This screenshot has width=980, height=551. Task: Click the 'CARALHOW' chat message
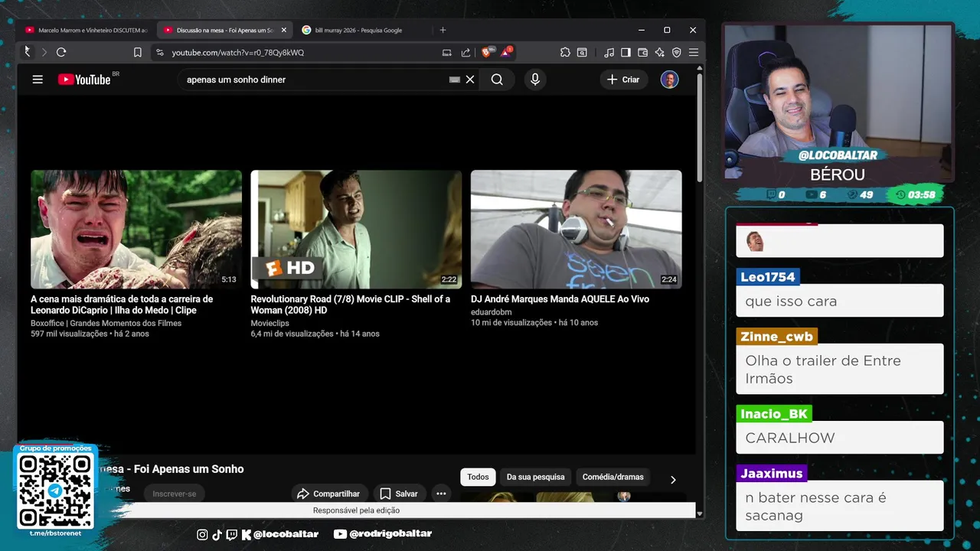click(x=790, y=438)
